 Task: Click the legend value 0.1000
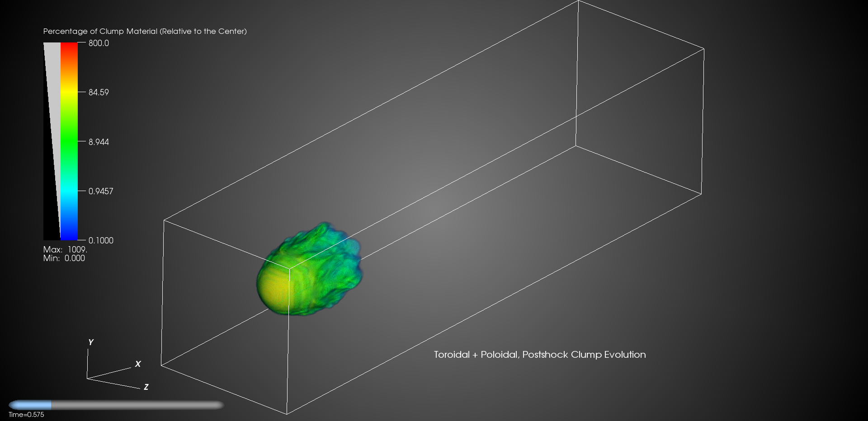click(x=101, y=240)
